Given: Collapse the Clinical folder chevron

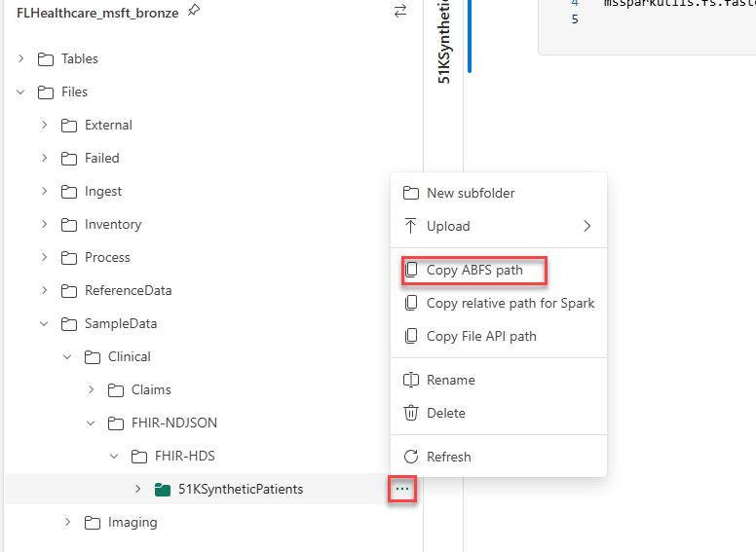Looking at the screenshot, I should (67, 357).
